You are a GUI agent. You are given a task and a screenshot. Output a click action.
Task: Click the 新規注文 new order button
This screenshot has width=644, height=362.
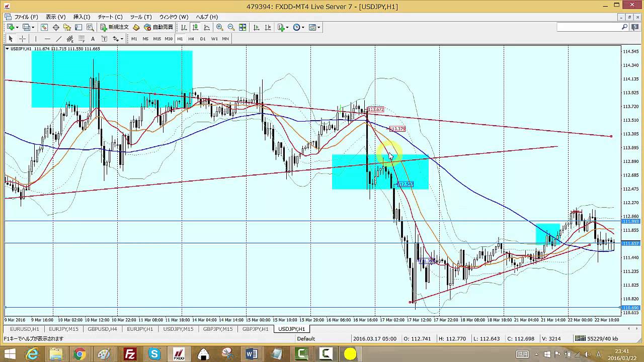click(115, 27)
